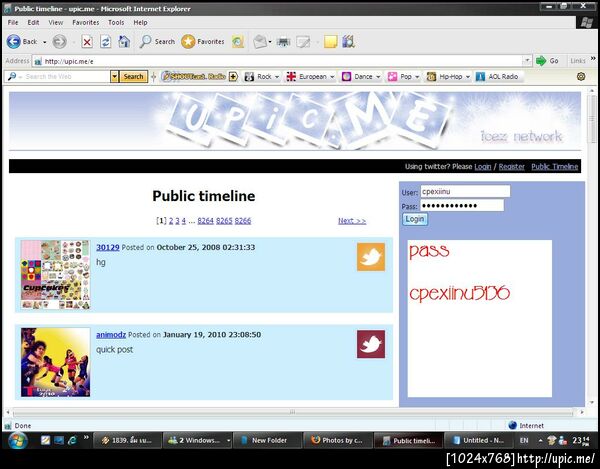Stop page loading with red X
Viewport: 600px width, 469px height.
pos(87,42)
